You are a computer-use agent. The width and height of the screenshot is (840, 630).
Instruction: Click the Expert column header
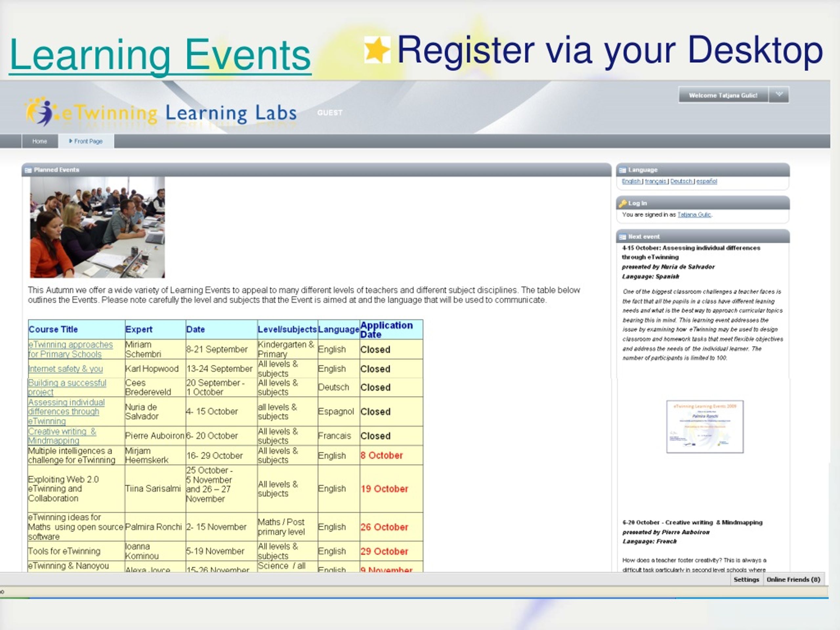point(155,329)
